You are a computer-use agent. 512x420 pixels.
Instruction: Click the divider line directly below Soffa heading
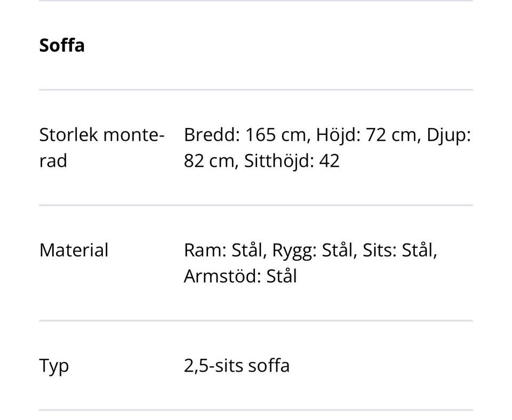tap(256, 90)
